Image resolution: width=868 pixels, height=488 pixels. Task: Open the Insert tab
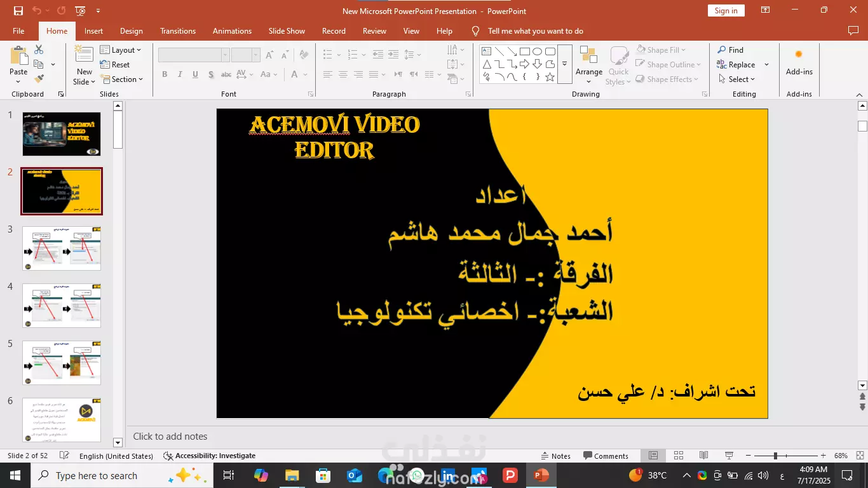[x=93, y=30]
